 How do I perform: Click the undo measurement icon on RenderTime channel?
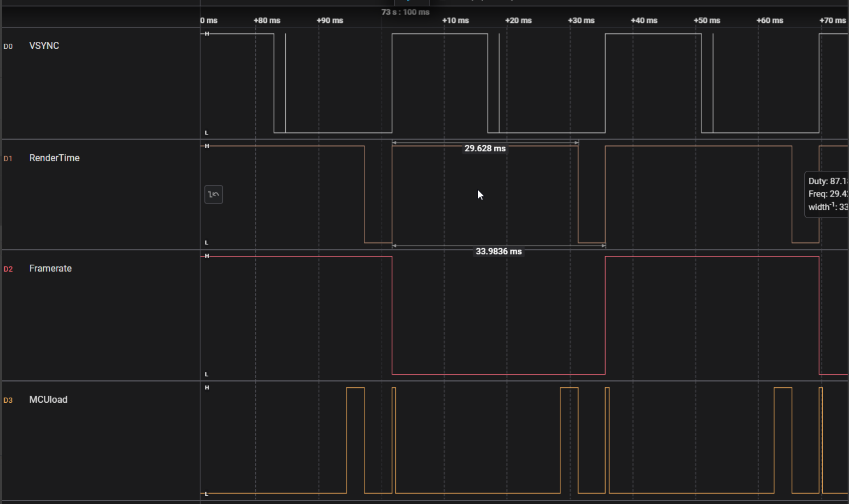(x=214, y=194)
